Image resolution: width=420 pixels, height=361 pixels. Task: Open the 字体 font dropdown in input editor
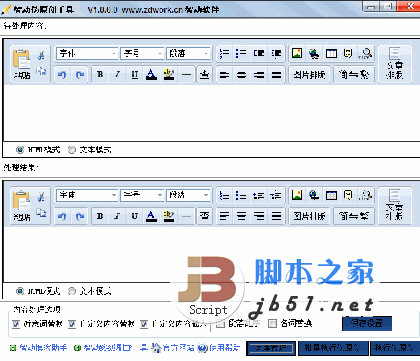coord(87,53)
